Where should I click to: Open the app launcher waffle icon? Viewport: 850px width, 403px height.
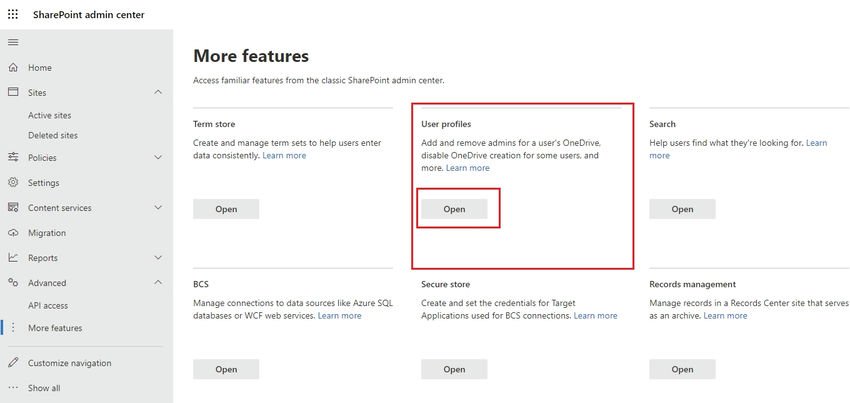13,14
